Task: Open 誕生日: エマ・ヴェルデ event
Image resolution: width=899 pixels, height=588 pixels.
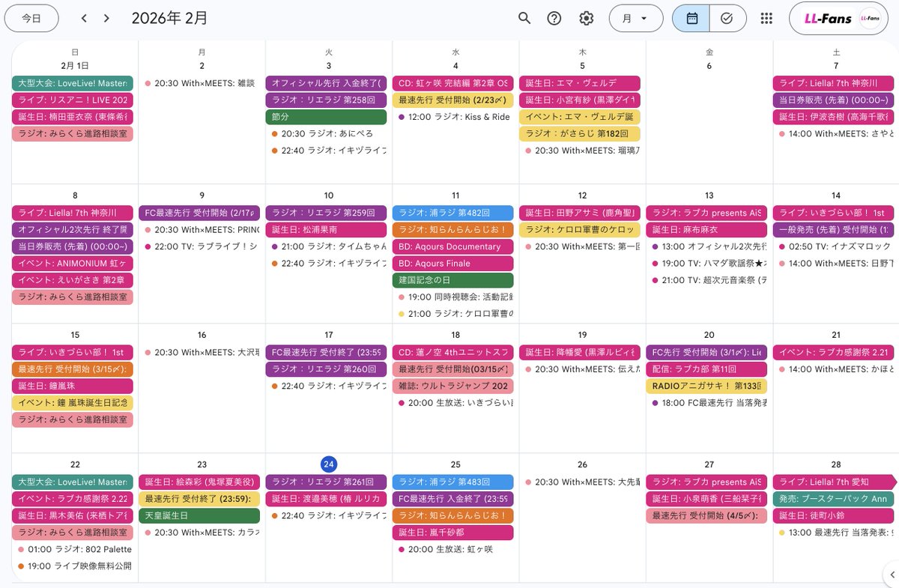Action: 580,83
